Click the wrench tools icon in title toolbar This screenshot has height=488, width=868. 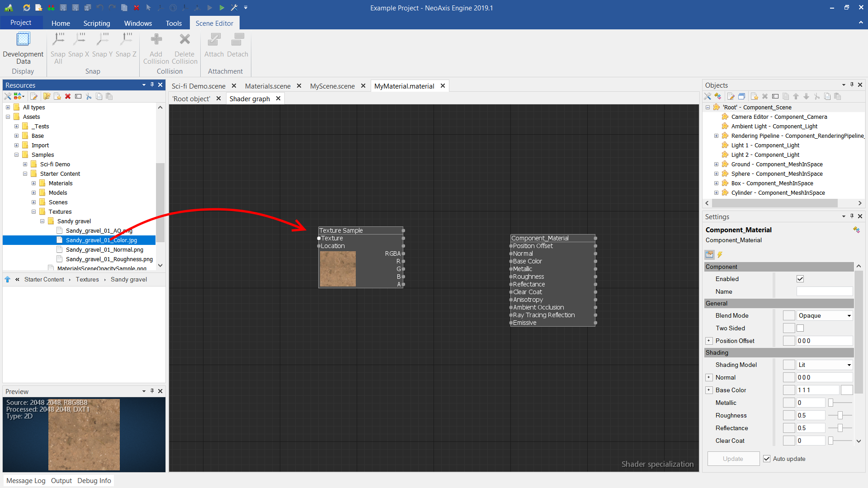click(x=234, y=8)
